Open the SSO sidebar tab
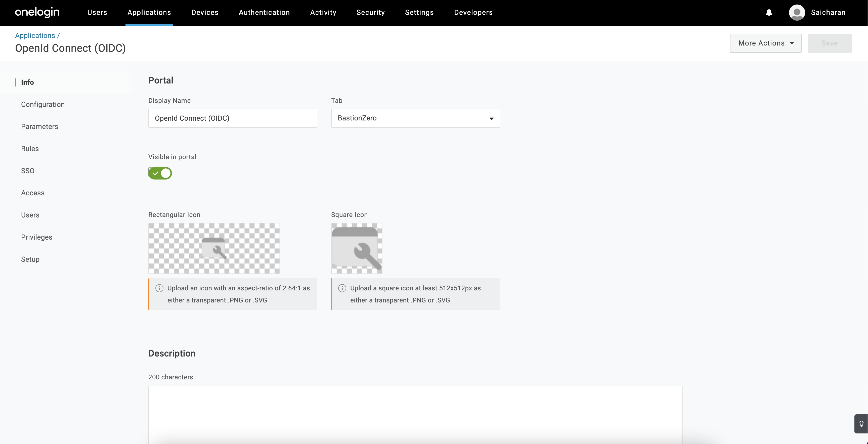Screen dimensions: 868x444 (x=28, y=171)
